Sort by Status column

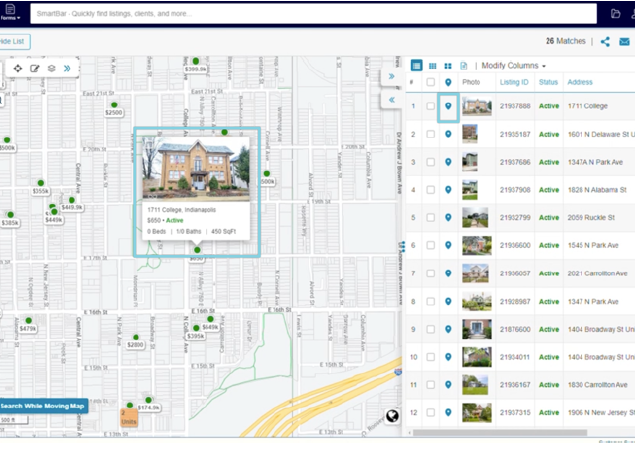click(548, 82)
